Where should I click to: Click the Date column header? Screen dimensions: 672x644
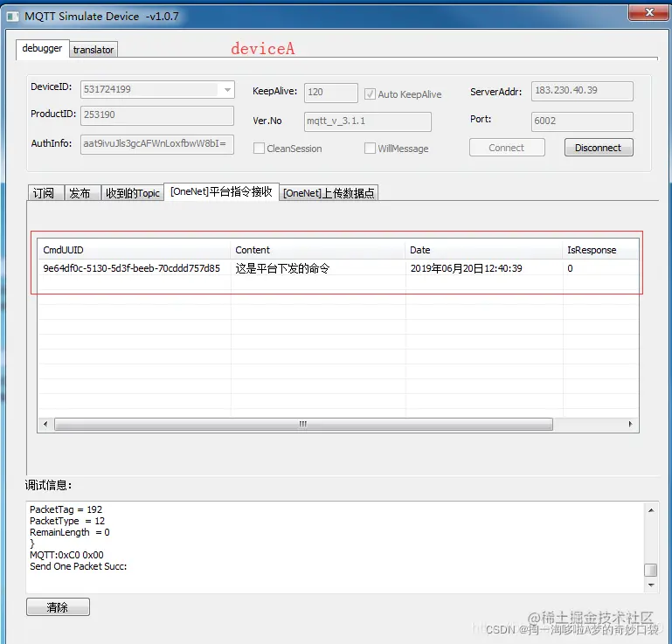[x=484, y=250]
